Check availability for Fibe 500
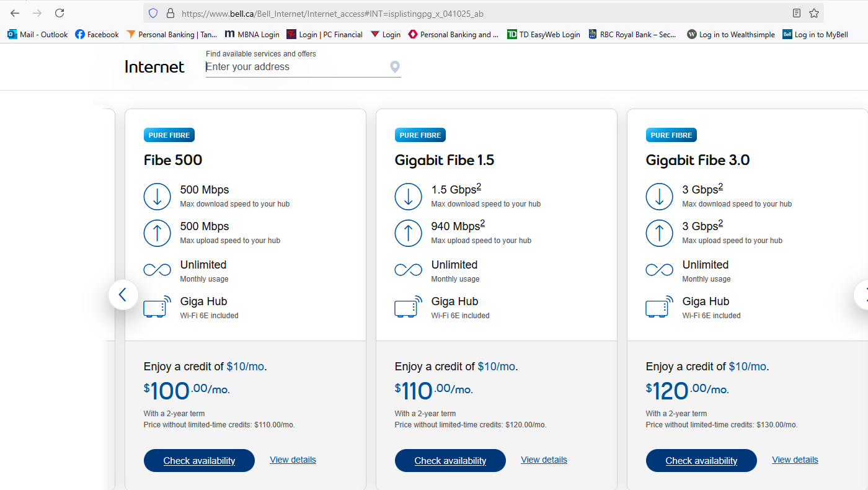 click(x=199, y=460)
